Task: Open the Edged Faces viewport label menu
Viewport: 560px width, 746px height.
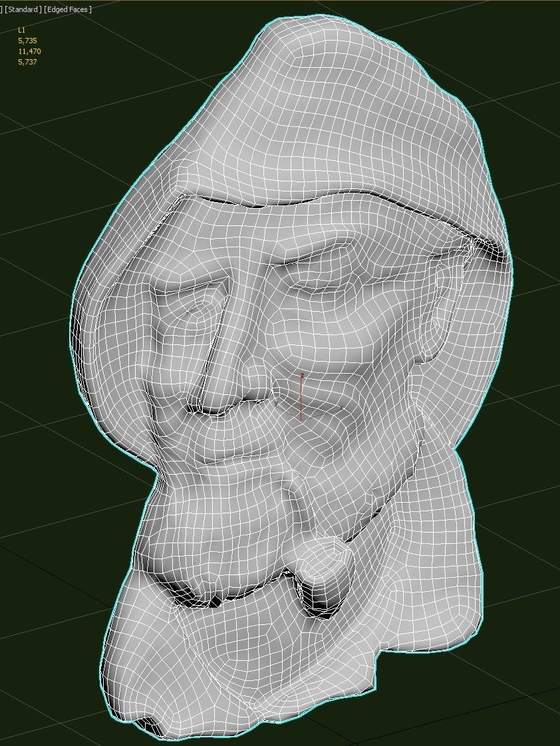Action: pyautogui.click(x=68, y=9)
